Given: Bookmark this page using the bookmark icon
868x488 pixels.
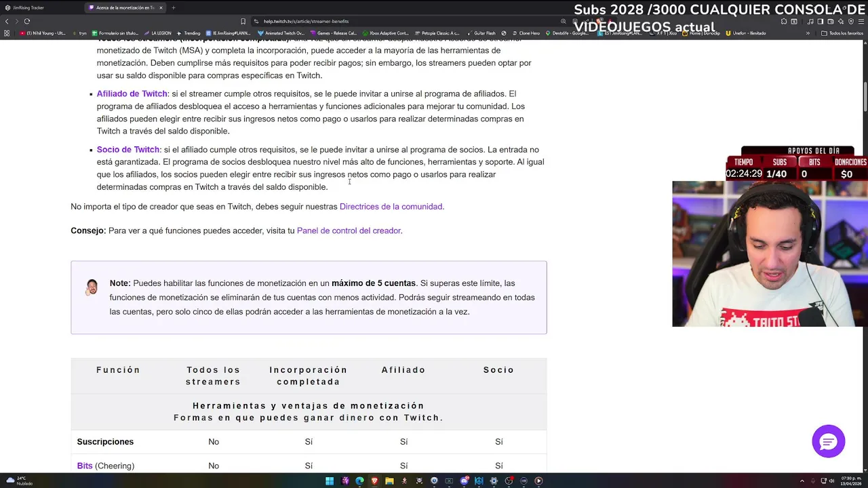Looking at the screenshot, I should [243, 21].
